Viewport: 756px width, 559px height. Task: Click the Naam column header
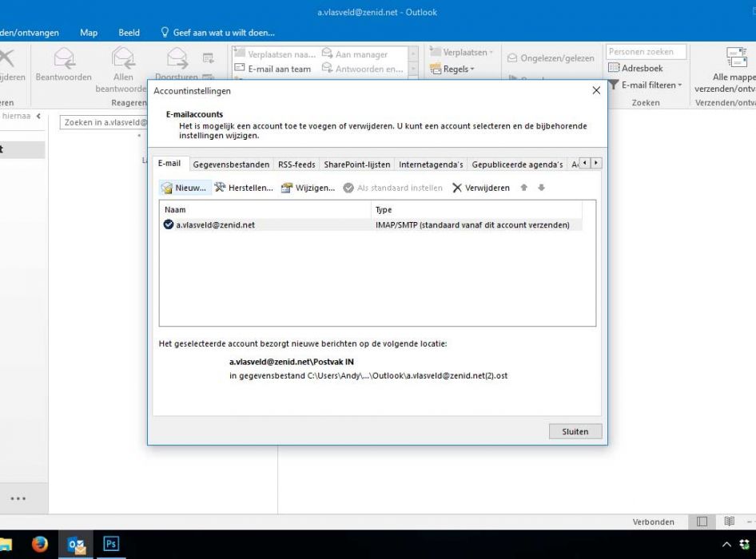[265, 209]
